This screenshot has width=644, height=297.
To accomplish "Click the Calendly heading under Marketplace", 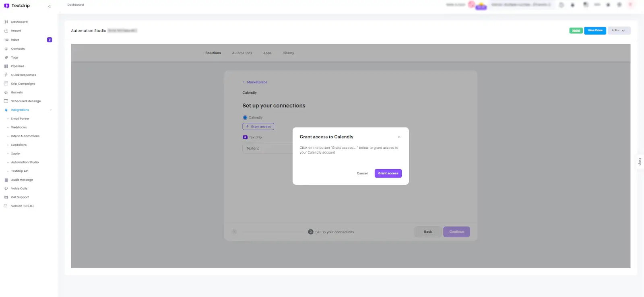I will (x=250, y=92).
